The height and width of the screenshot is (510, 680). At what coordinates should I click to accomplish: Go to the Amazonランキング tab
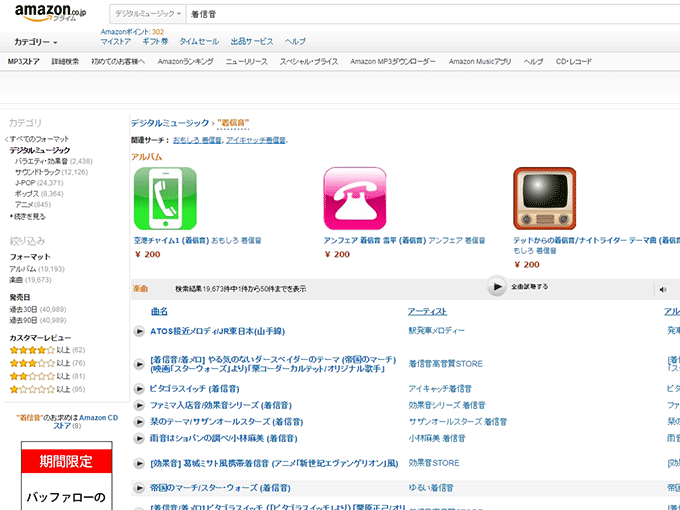[x=185, y=62]
